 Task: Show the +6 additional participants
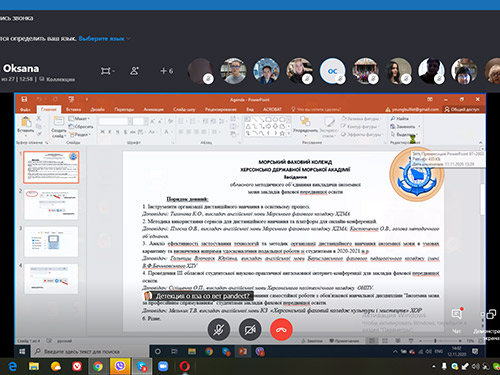pos(166,71)
